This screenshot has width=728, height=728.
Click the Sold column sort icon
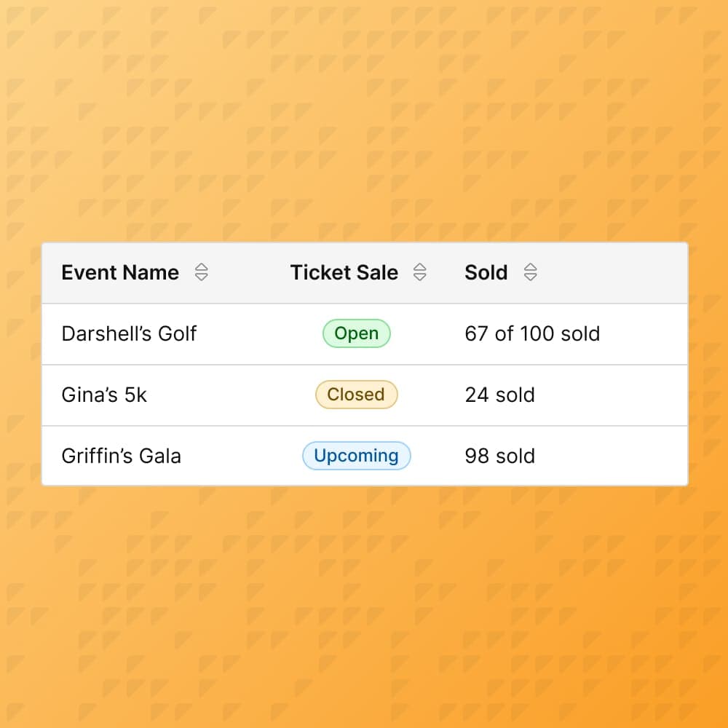click(531, 272)
